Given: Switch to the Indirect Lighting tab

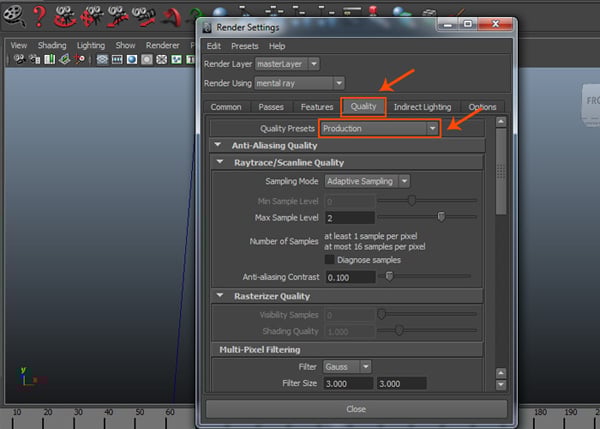Looking at the screenshot, I should point(422,107).
